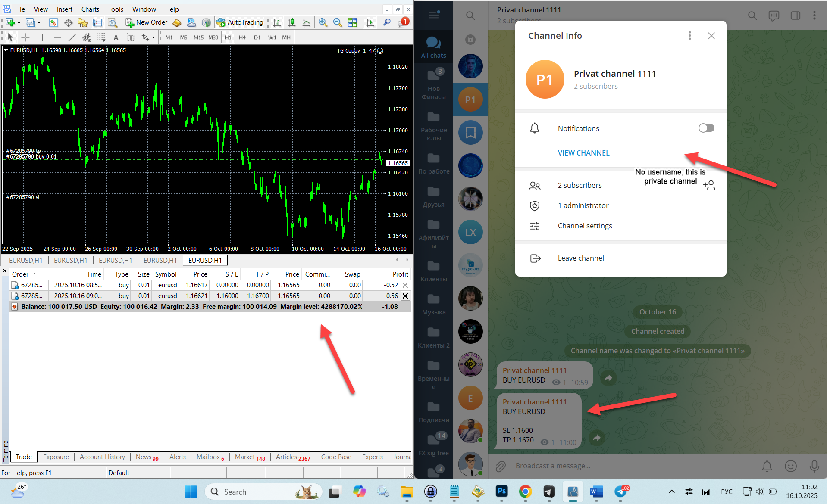Click New Order in MetaTrader toolbar

147,22
